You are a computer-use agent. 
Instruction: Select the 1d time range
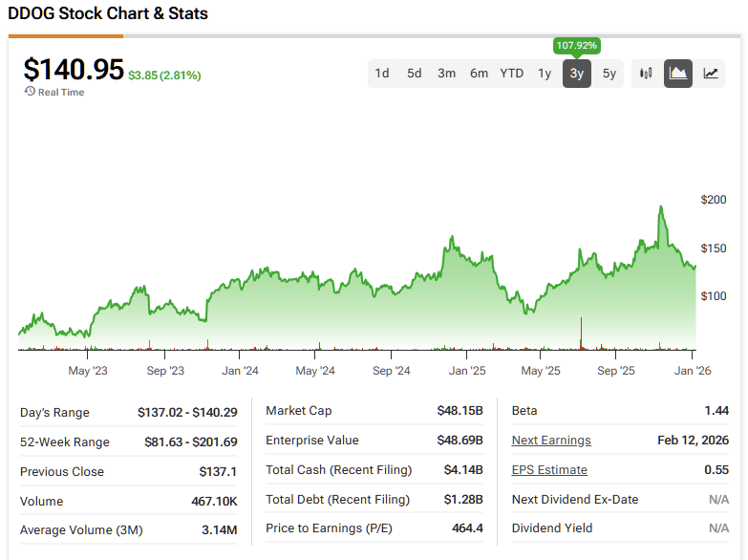pyautogui.click(x=382, y=74)
